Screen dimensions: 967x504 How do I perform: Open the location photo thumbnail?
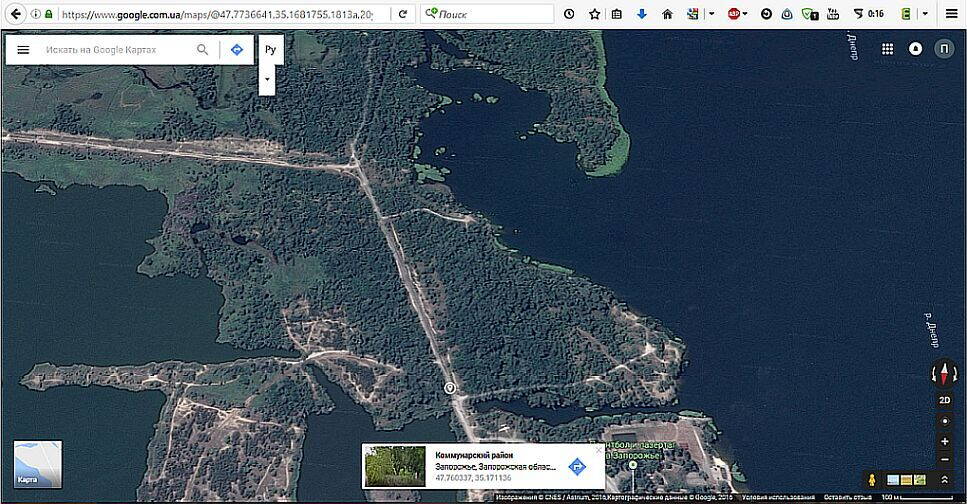pyautogui.click(x=395, y=466)
